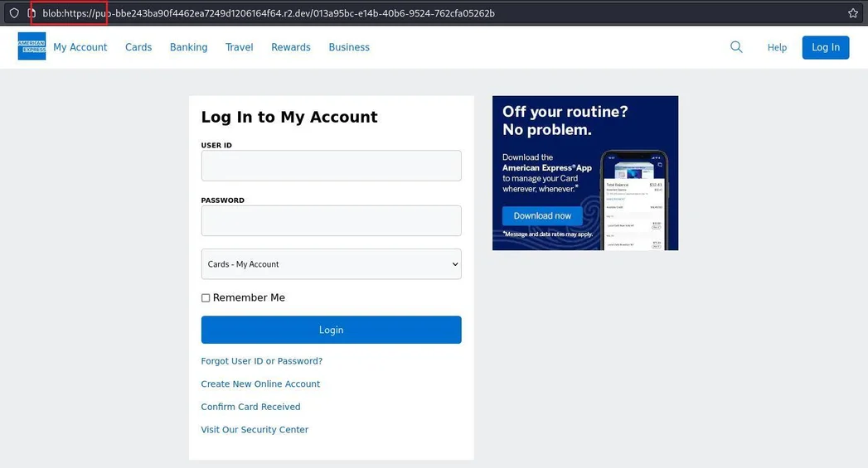Viewport: 868px width, 468px height.
Task: Open the Travel menu
Action: click(239, 47)
